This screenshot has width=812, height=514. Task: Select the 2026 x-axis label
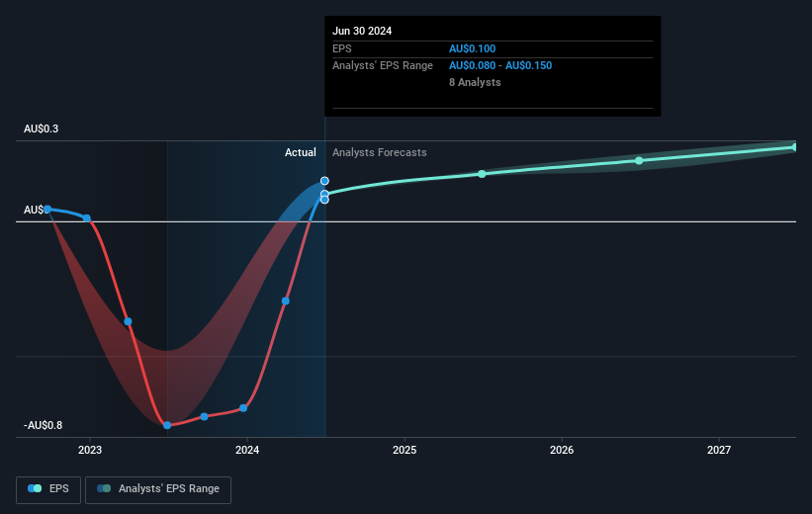562,451
